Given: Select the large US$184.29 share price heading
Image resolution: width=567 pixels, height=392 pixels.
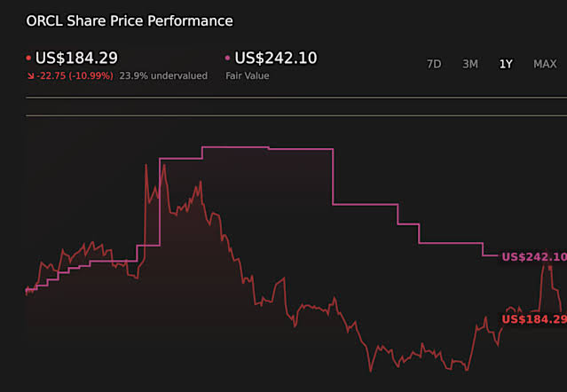Looking at the screenshot, I should click(x=76, y=58).
